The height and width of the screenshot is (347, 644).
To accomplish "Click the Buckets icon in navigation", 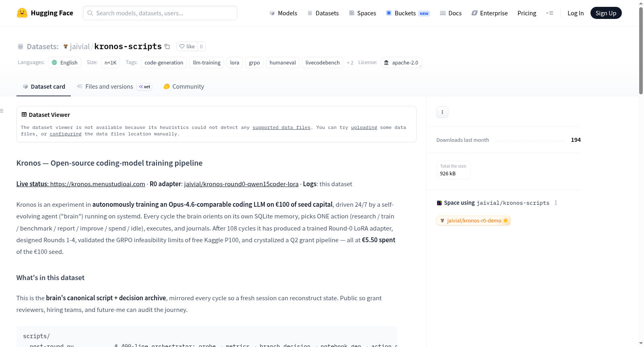I will coord(389,13).
